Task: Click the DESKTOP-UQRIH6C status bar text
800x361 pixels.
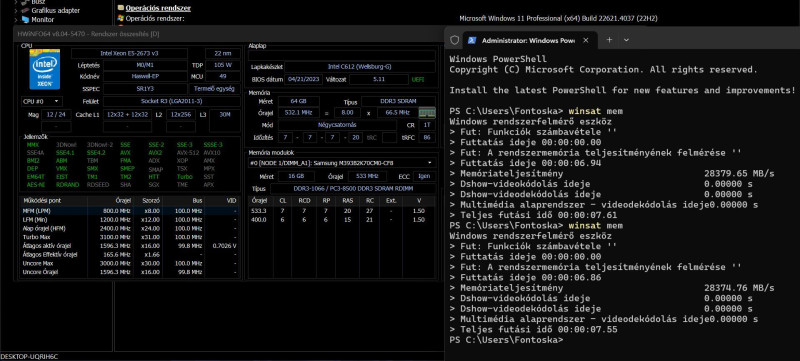Action: coord(29,357)
